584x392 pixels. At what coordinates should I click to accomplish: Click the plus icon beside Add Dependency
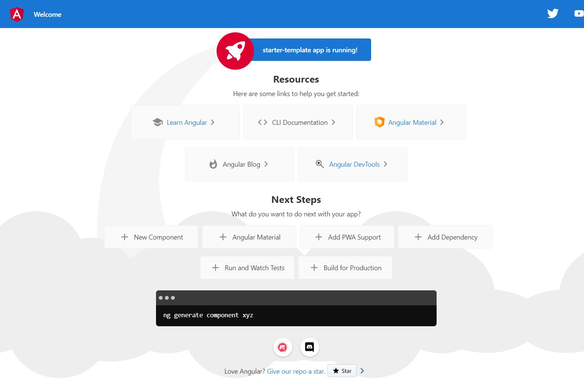418,237
